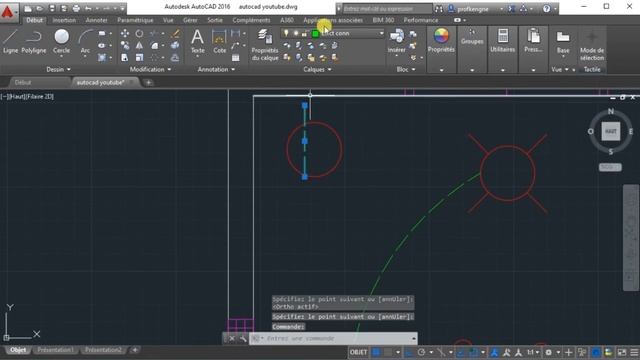
Task: Open annotation scale 1:1 dropdown
Action: [533, 352]
